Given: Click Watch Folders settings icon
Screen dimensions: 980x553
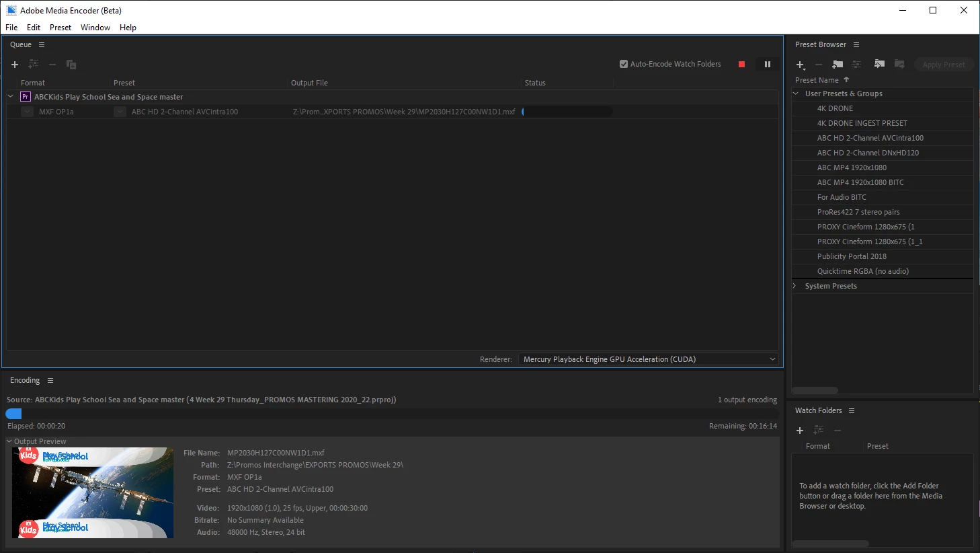Looking at the screenshot, I should click(x=819, y=431).
